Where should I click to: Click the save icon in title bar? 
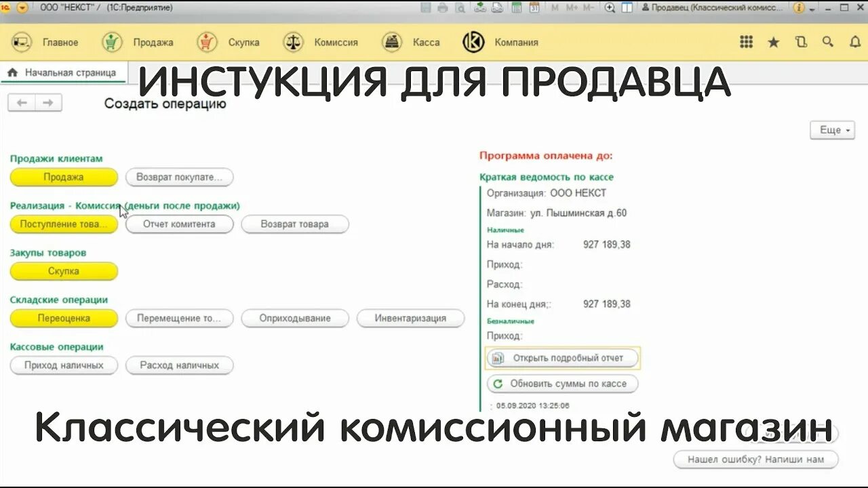[425, 7]
